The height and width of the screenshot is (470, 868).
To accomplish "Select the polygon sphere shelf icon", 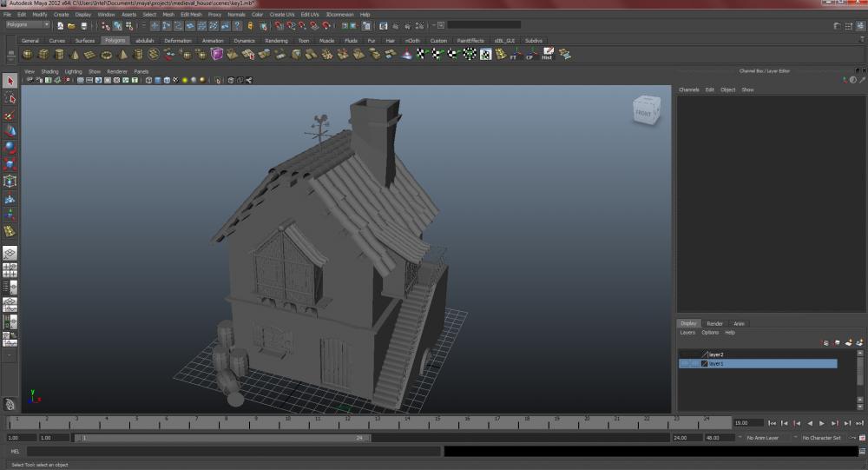I will click(x=28, y=54).
